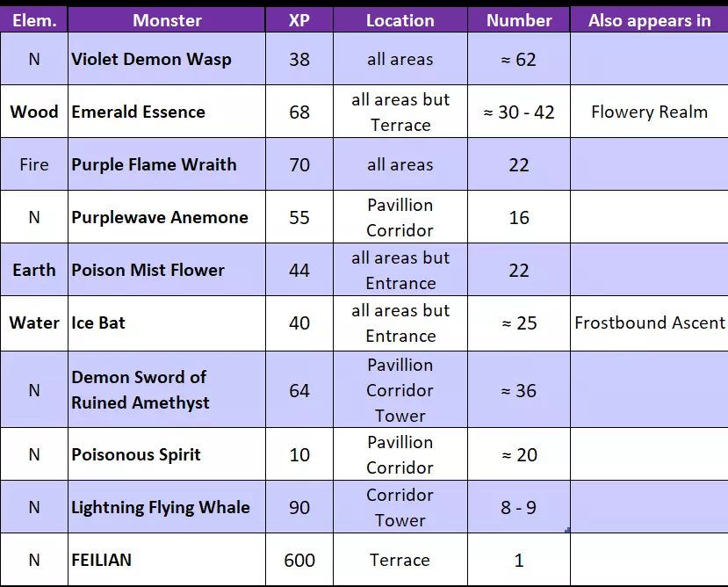Select the "Location" column header
Image resolution: width=728 pixels, height=587 pixels.
pos(400,20)
